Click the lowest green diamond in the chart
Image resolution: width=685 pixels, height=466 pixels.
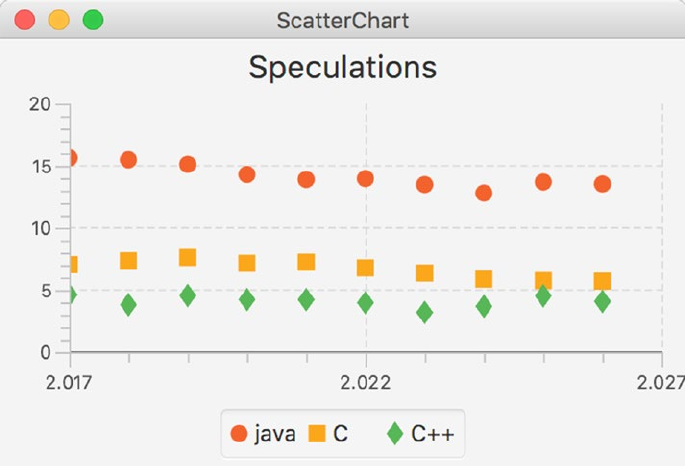[424, 312]
